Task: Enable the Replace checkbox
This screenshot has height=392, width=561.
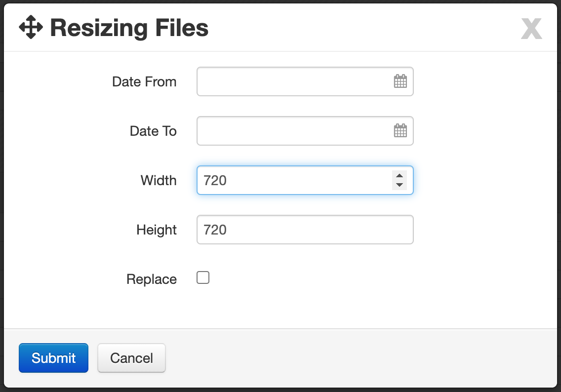Action: click(203, 277)
